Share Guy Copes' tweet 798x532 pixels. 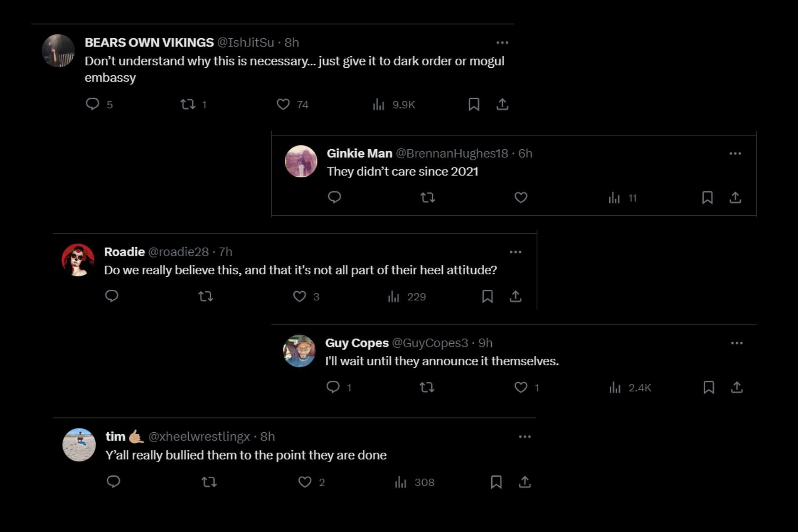coord(736,387)
